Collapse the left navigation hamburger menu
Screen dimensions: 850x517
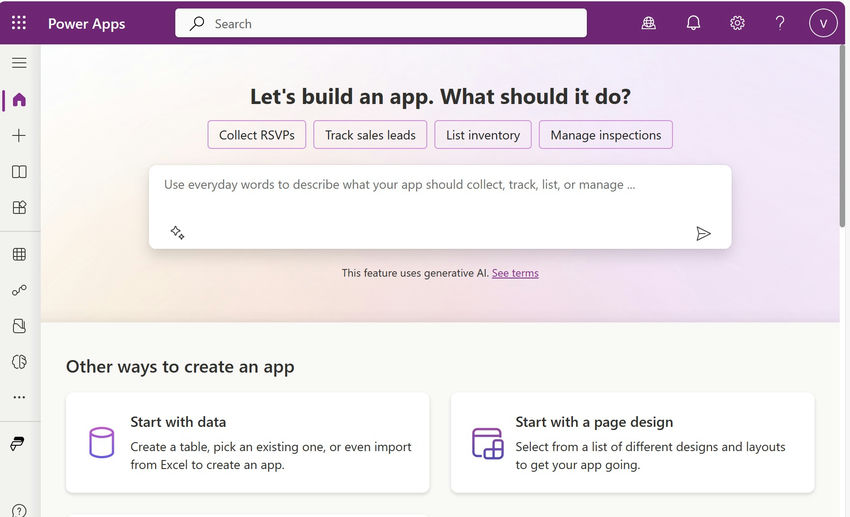click(x=19, y=63)
